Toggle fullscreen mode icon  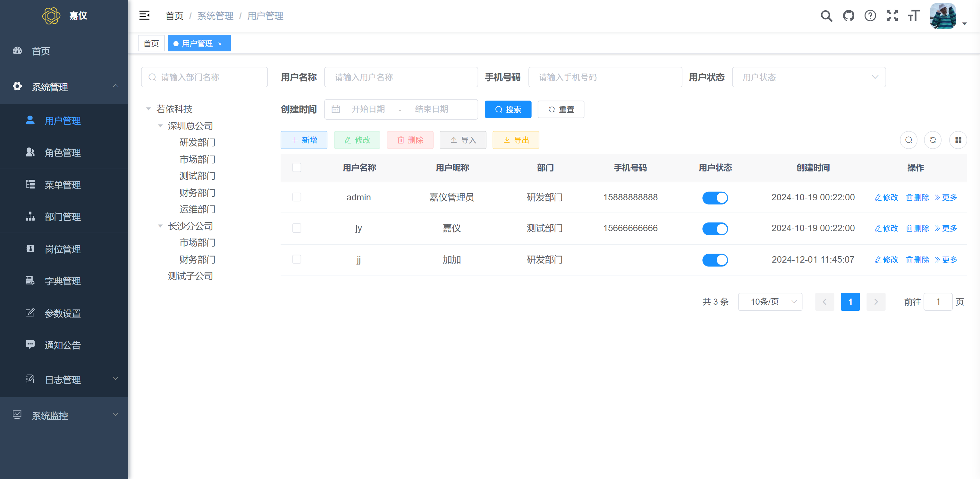[x=892, y=16]
